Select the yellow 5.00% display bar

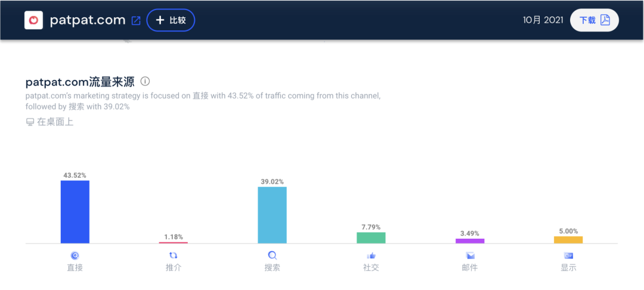point(568,239)
